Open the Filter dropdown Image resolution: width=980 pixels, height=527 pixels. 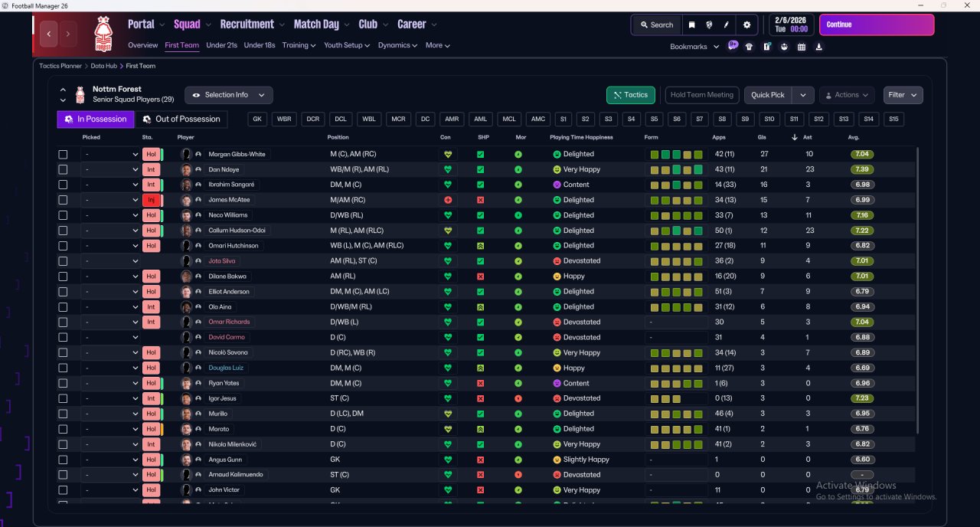(x=903, y=95)
